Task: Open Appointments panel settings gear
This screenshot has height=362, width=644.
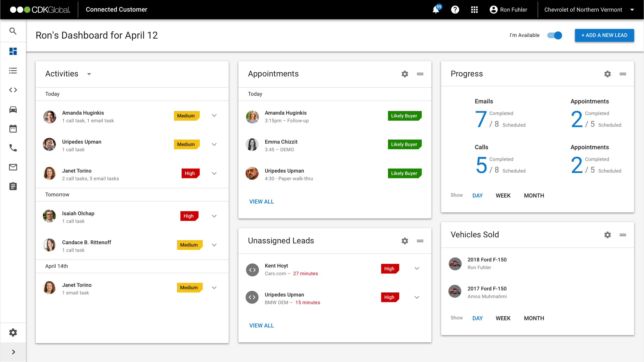Action: click(405, 74)
